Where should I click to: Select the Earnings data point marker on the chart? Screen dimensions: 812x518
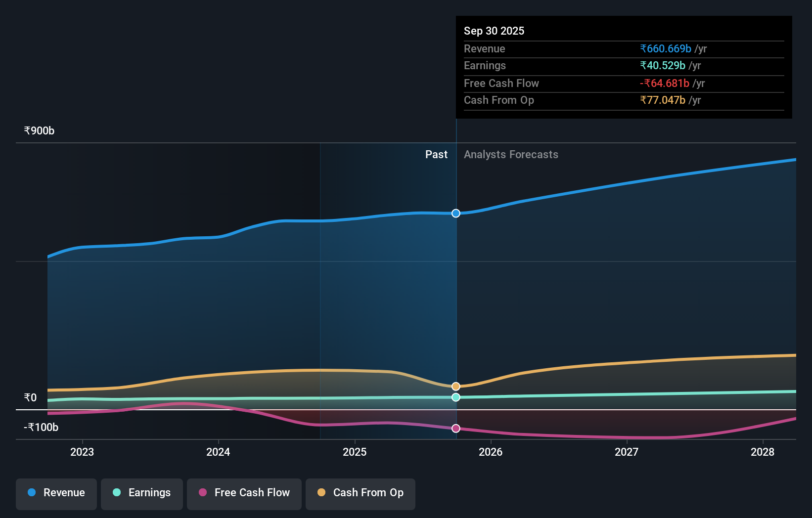(455, 397)
